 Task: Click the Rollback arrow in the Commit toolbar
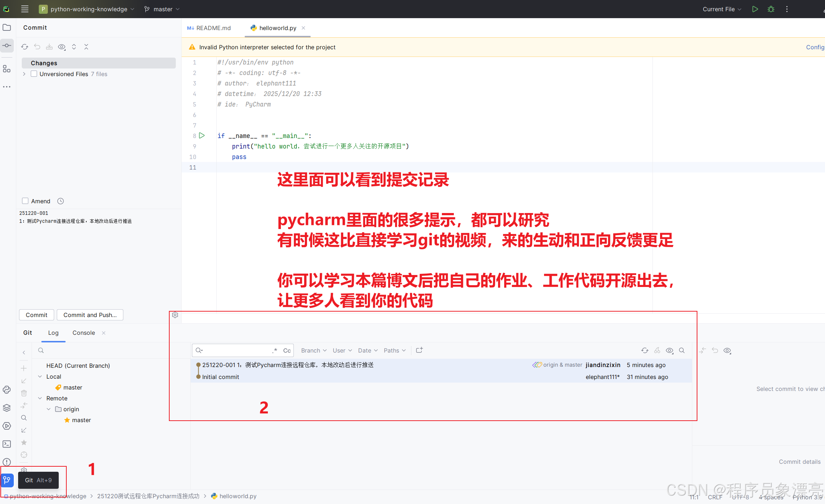point(37,47)
